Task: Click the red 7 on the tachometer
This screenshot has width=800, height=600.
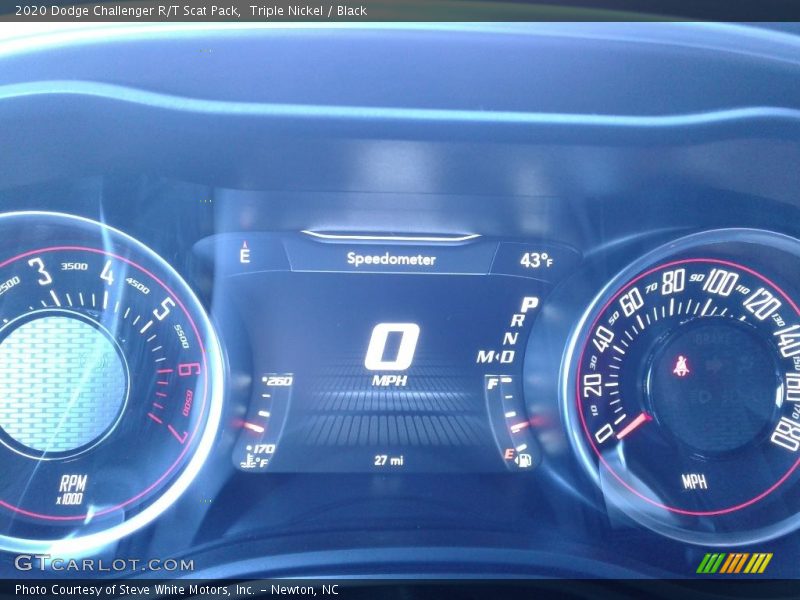Action: [x=179, y=434]
